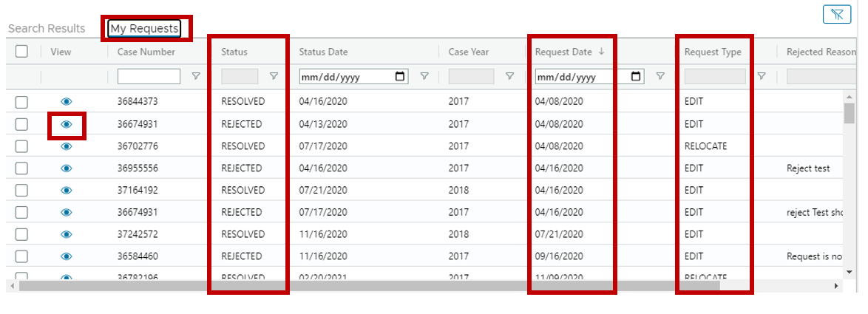Click the horizontal scrollbar right arrow
Image resolution: width=868 pixels, height=314 pixels.
coord(836,286)
